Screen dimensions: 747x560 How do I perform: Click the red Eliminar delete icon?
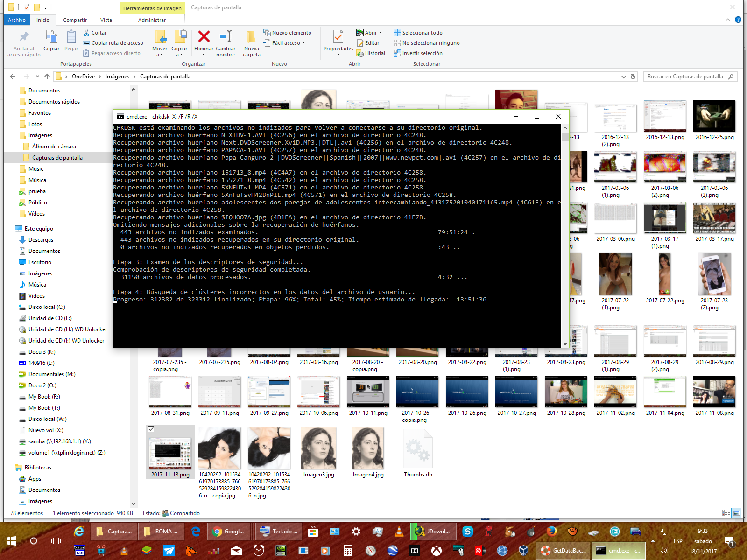pos(204,37)
